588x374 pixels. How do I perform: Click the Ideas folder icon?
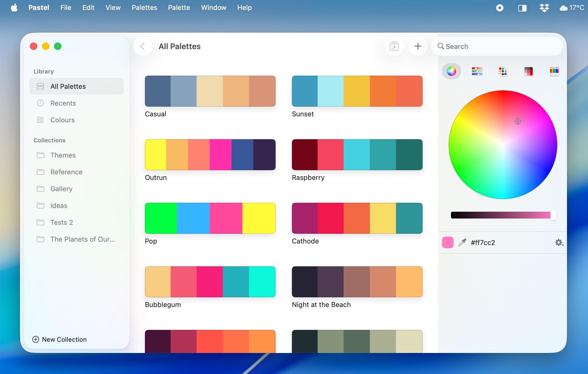coord(40,205)
